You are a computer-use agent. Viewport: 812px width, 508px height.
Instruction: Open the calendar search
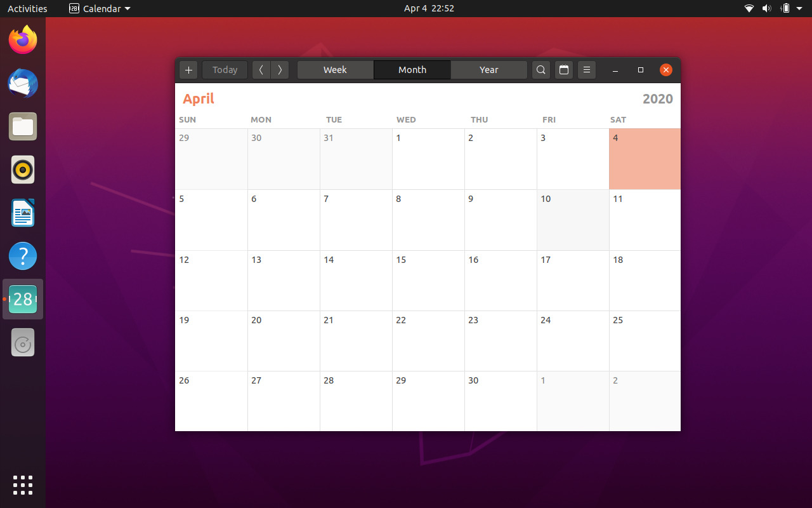click(x=540, y=70)
